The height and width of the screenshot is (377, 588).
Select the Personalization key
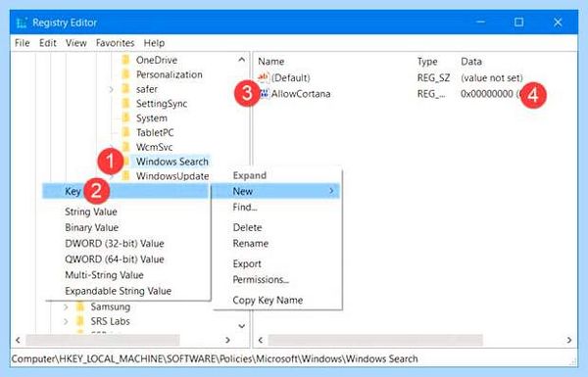169,74
